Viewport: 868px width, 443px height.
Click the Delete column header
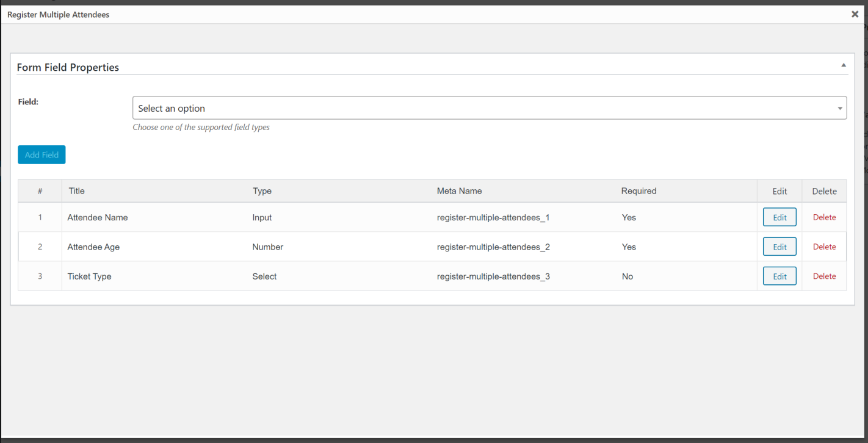tap(824, 191)
